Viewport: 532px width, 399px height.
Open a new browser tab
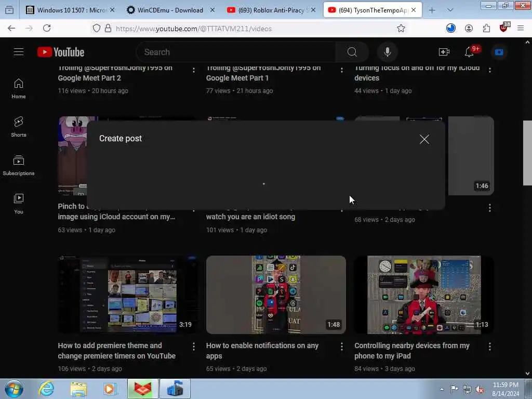click(x=432, y=10)
